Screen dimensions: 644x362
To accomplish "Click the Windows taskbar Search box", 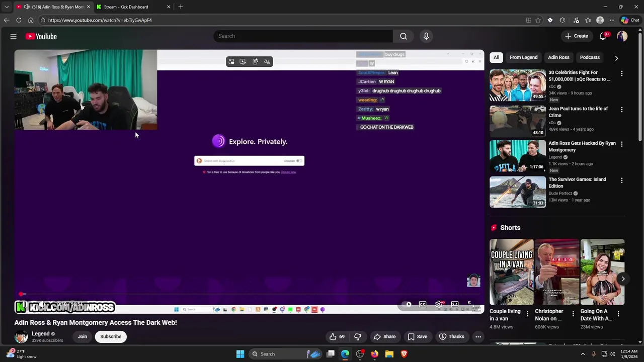I will click(x=286, y=354).
